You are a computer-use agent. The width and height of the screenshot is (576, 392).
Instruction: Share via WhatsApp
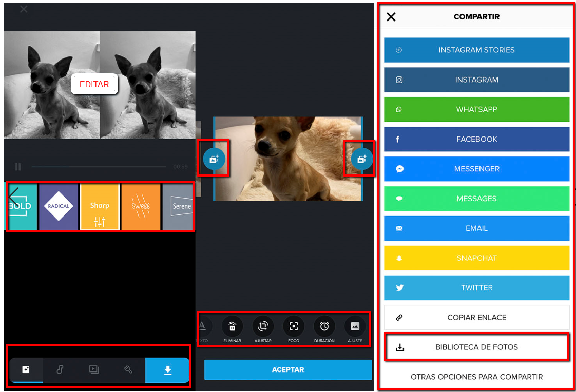tap(477, 109)
